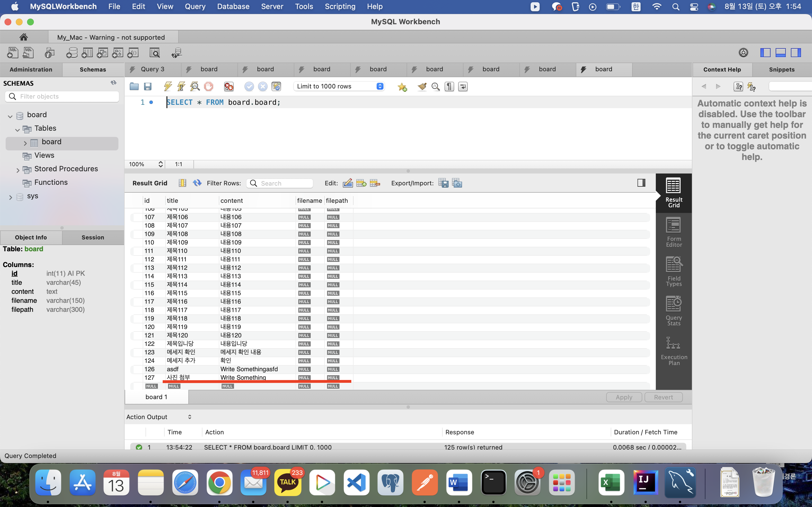Click the beautify query broom icon
The image size is (812, 507).
(422, 86)
